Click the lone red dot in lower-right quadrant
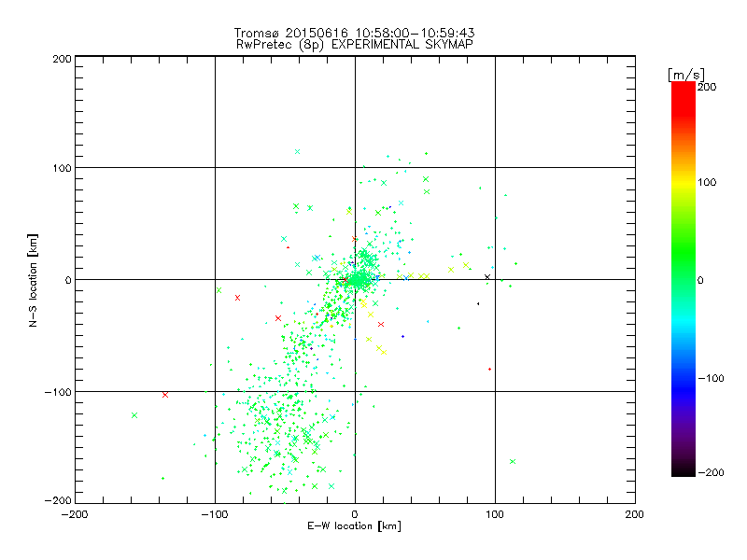The image size is (747, 560). pyautogui.click(x=489, y=369)
